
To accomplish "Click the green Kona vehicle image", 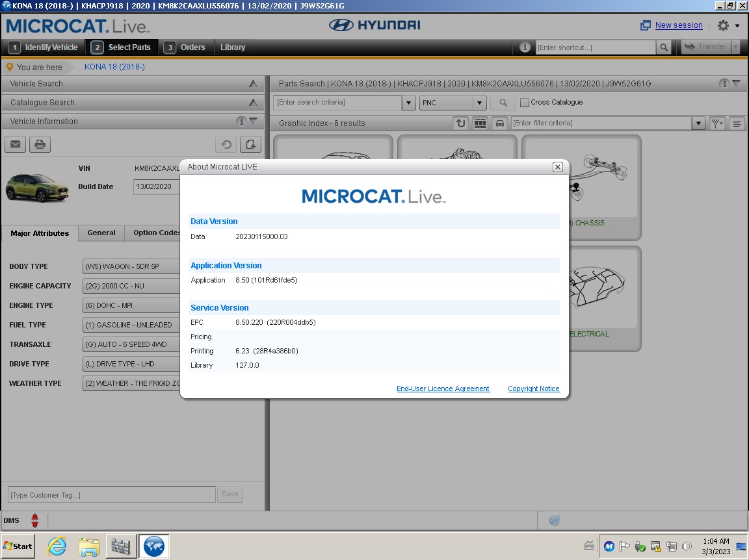I will [37, 188].
